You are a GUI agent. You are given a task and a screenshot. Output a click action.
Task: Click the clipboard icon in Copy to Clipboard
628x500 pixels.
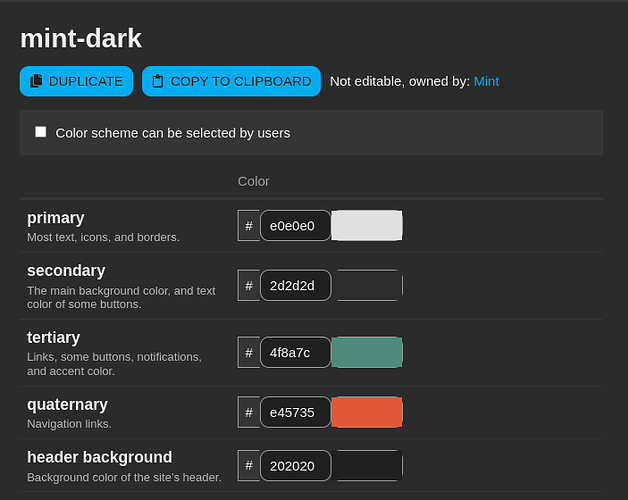pyautogui.click(x=158, y=81)
